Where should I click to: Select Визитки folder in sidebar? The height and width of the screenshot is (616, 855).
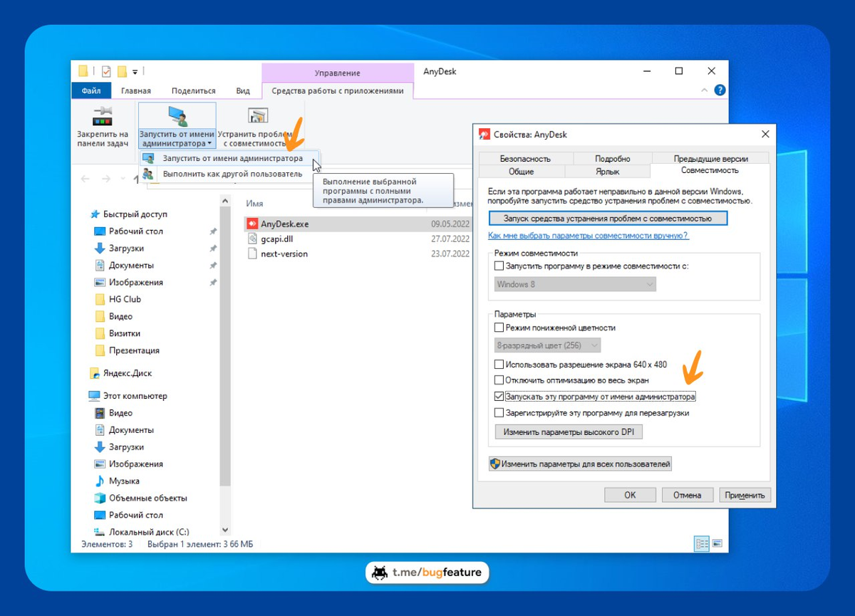point(125,333)
